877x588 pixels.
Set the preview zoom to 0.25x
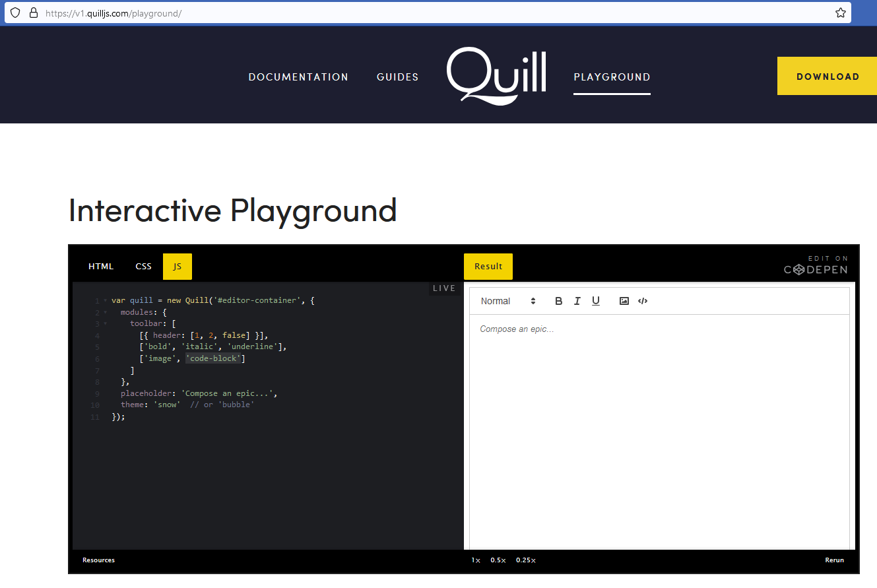[x=526, y=560]
